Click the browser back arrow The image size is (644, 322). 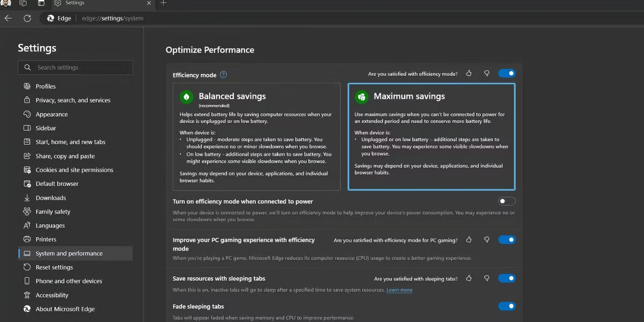click(x=8, y=18)
